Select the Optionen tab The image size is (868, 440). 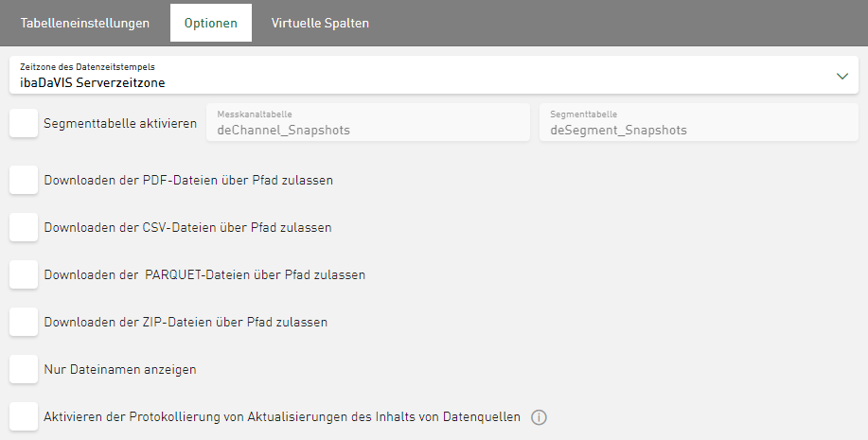[x=211, y=23]
